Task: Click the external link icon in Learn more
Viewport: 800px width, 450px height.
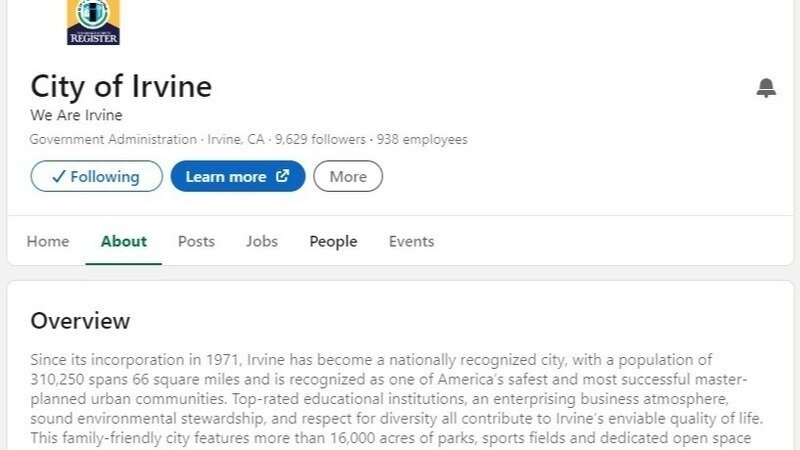Action: pos(283,177)
